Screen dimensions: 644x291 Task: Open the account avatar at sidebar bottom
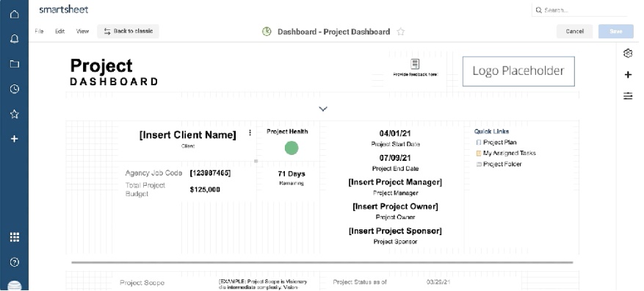15,286
